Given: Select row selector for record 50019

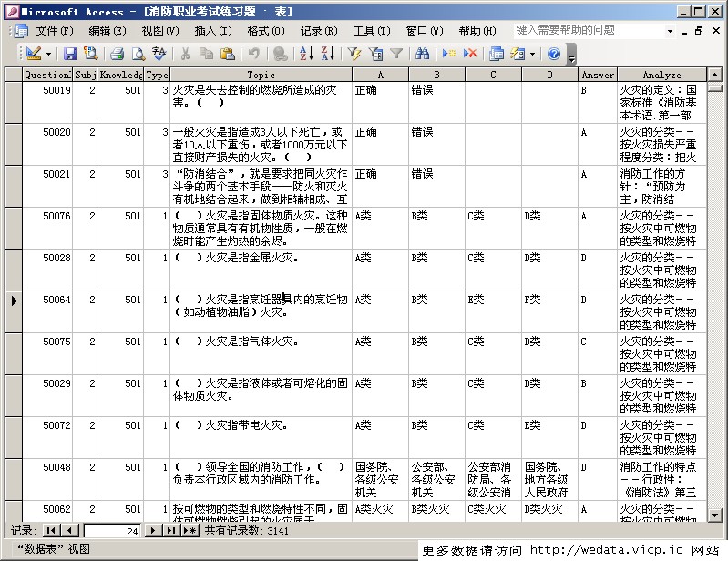Looking at the screenshot, I should (x=14, y=103).
